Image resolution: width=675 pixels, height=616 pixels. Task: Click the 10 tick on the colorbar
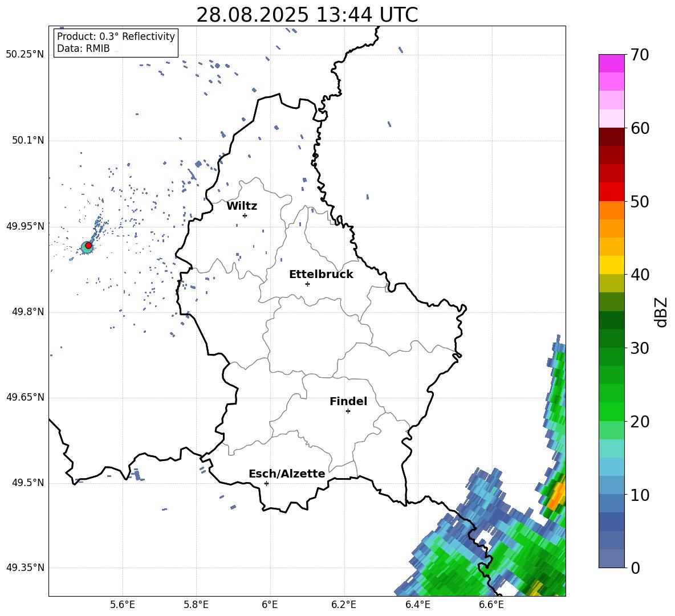coord(640,495)
